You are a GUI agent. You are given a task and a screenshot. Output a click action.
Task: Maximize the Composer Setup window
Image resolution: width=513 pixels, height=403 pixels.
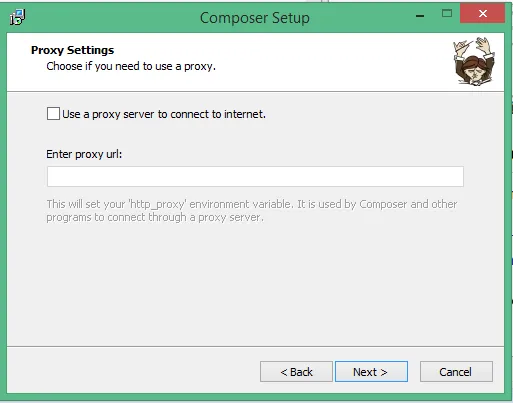point(447,14)
